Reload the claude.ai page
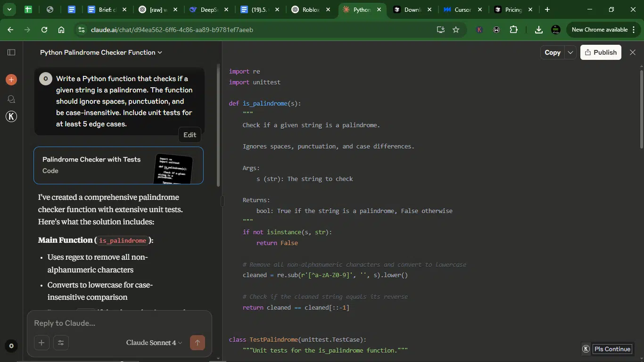644x362 pixels. tap(44, 30)
